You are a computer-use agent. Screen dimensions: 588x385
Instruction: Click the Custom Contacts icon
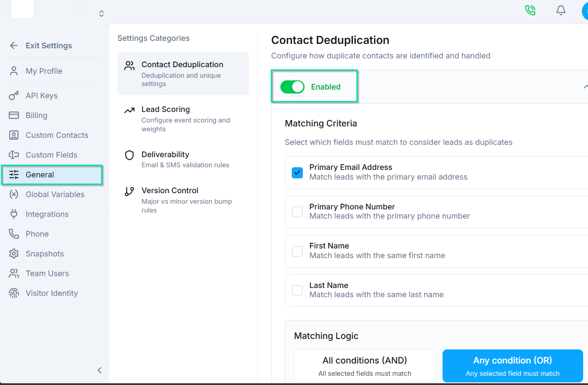[14, 135]
